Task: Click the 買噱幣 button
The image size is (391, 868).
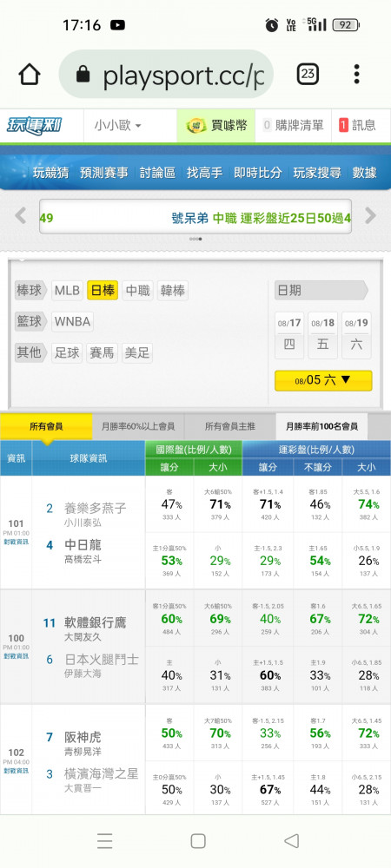Action: pyautogui.click(x=216, y=126)
